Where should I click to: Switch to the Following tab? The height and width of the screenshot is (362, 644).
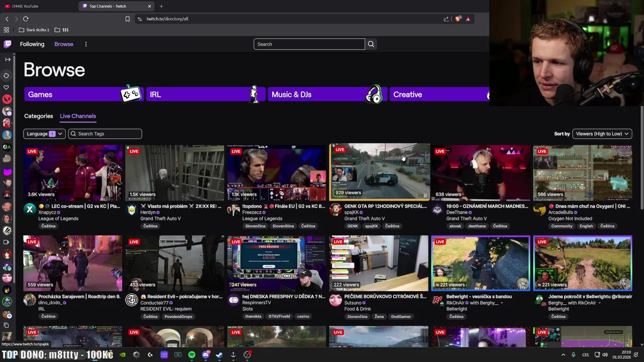(32, 44)
